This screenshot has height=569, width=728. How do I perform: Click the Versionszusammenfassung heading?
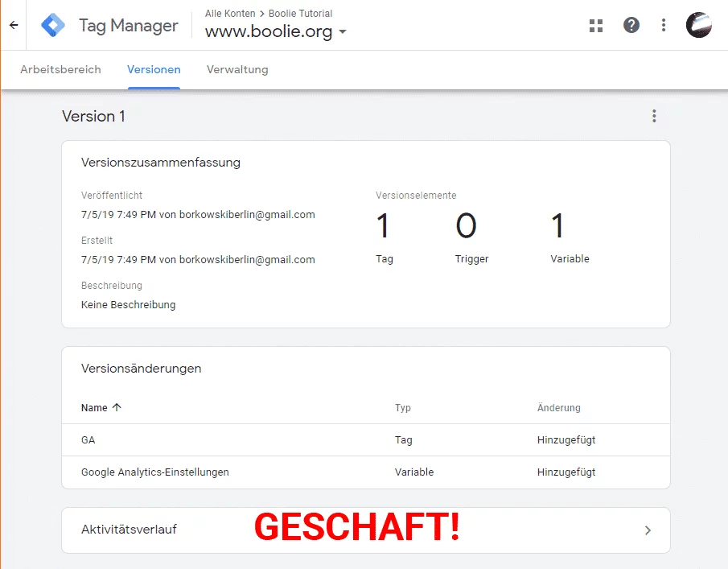coord(161,163)
